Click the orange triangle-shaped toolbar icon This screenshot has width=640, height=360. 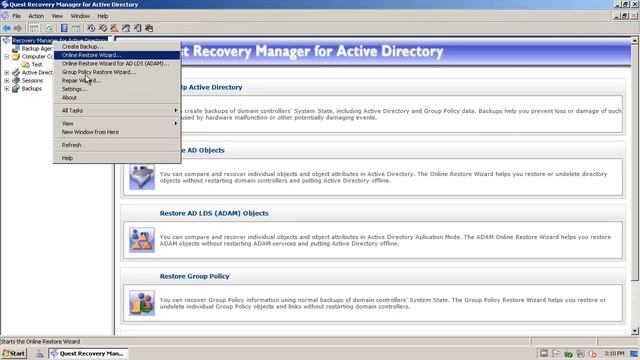[x=114, y=28]
